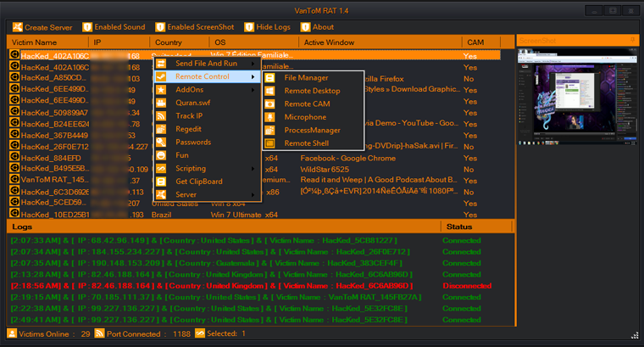
Task: Select victim row HacKed_6C3D6926
Action: coord(255,192)
